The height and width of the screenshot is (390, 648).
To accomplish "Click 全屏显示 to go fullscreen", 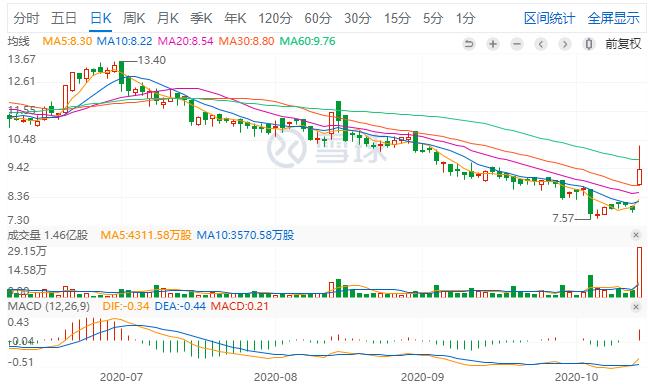I will click(x=613, y=18).
